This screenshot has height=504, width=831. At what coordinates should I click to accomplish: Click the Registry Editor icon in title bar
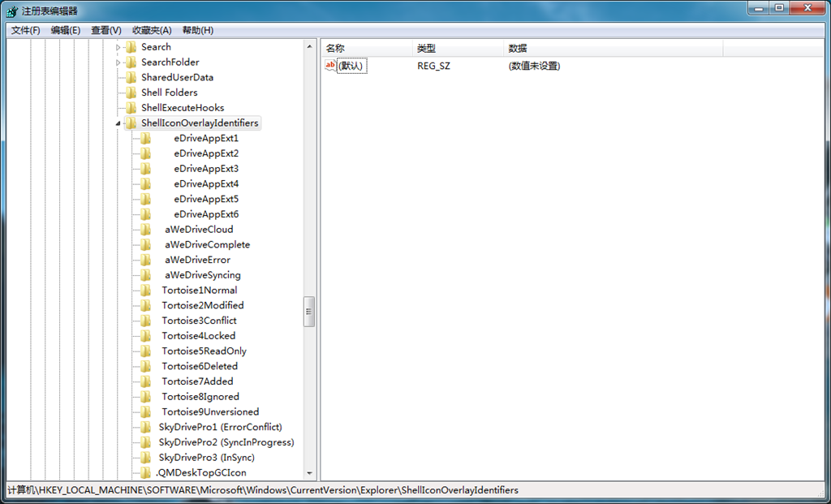point(11,10)
